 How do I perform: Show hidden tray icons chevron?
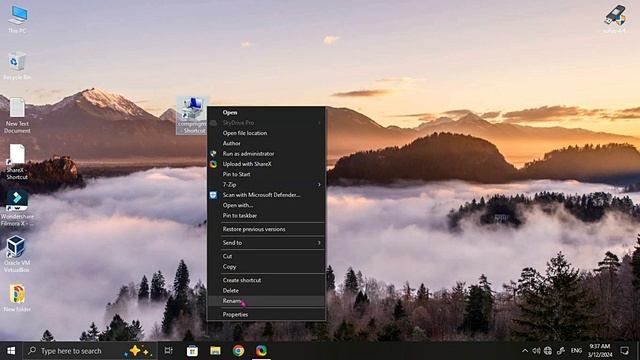pos(525,351)
